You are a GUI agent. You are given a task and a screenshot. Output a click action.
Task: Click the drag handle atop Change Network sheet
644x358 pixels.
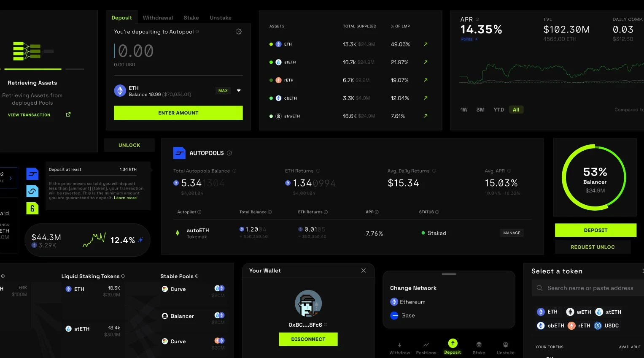[x=449, y=274]
